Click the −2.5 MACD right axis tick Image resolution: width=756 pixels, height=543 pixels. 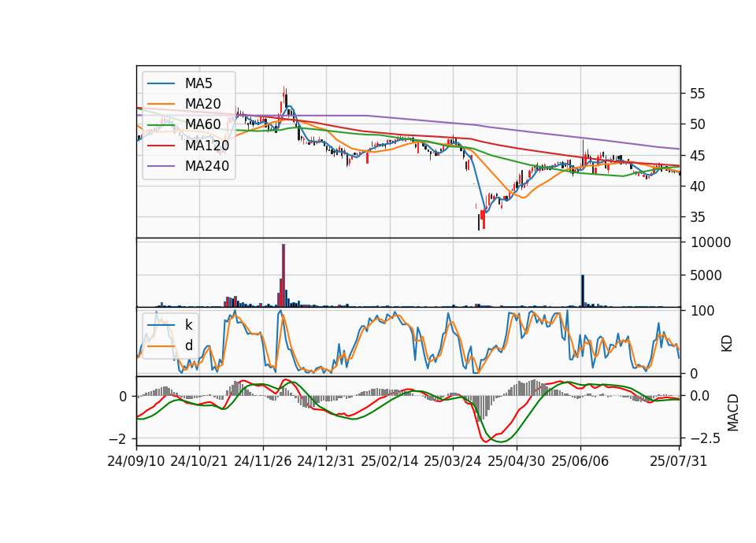pos(706,438)
